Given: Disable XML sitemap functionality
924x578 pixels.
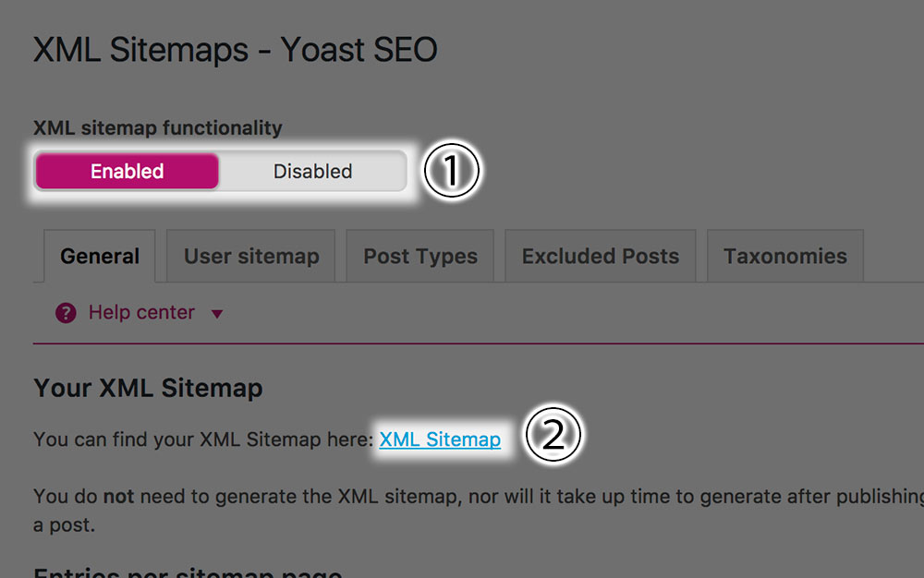Looking at the screenshot, I should (x=313, y=172).
